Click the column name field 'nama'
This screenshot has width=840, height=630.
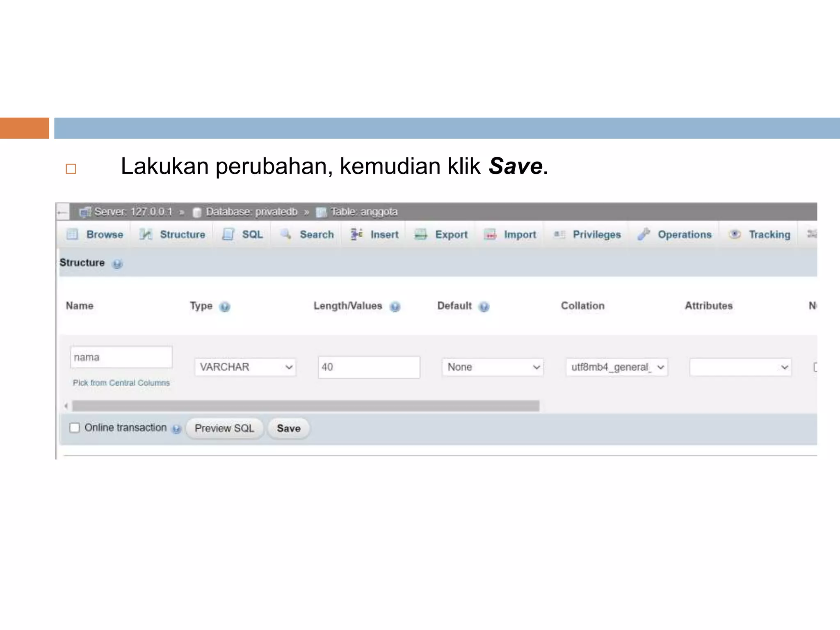point(121,357)
